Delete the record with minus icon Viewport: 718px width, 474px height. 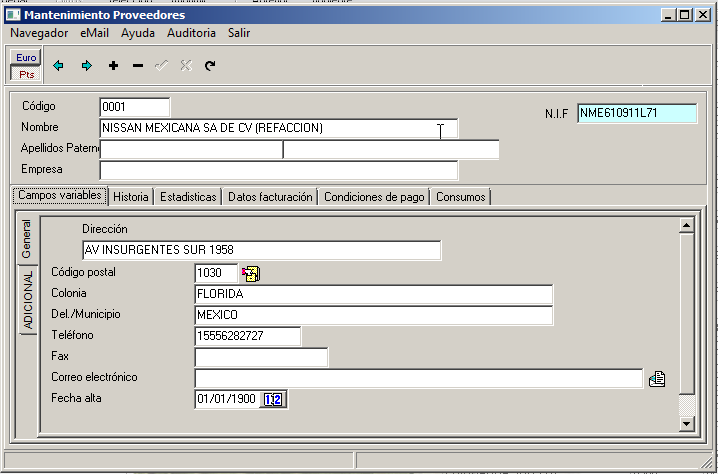[x=138, y=66]
